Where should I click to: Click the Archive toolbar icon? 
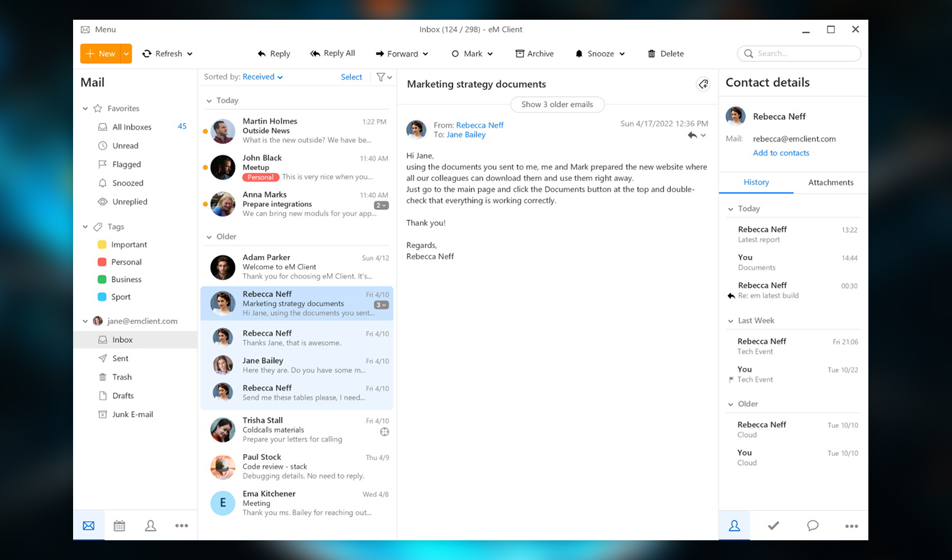point(519,54)
